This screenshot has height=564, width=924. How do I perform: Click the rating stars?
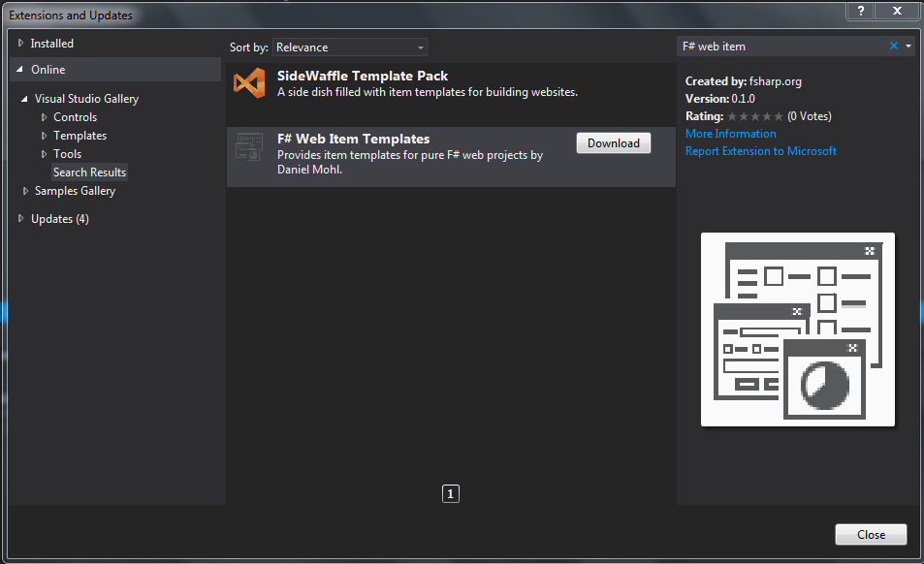point(755,116)
